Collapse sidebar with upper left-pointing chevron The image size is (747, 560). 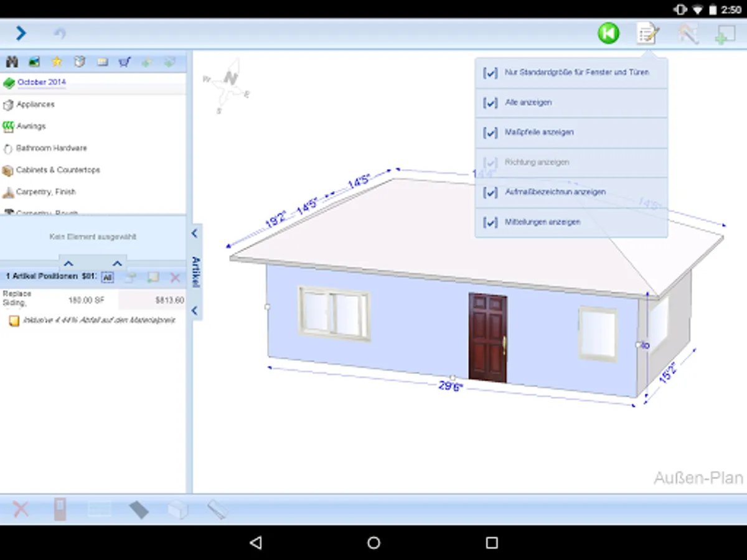coord(194,233)
